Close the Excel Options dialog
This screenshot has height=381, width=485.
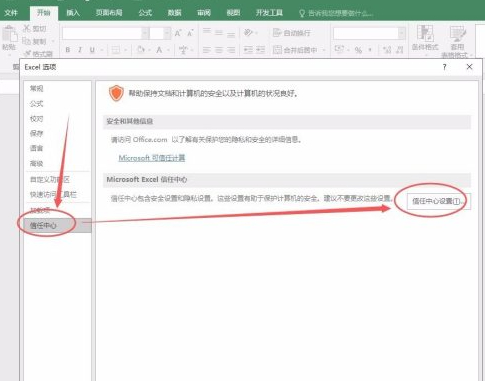click(469, 67)
